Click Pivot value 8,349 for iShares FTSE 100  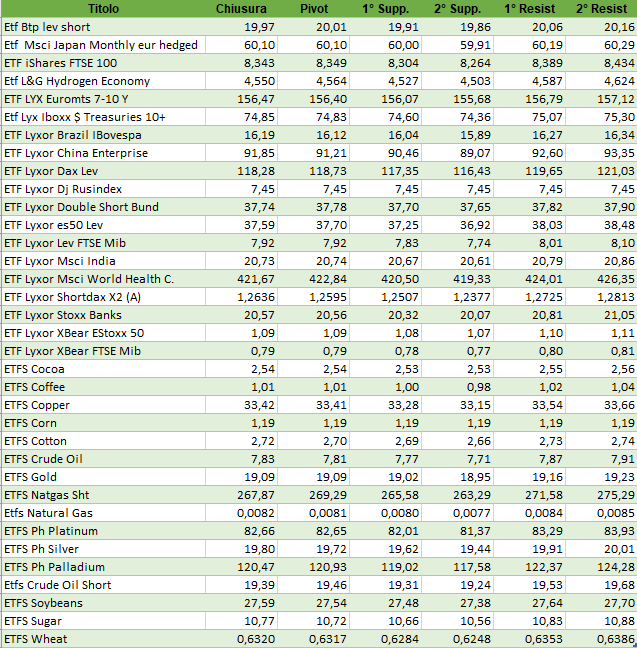pyautogui.click(x=313, y=63)
